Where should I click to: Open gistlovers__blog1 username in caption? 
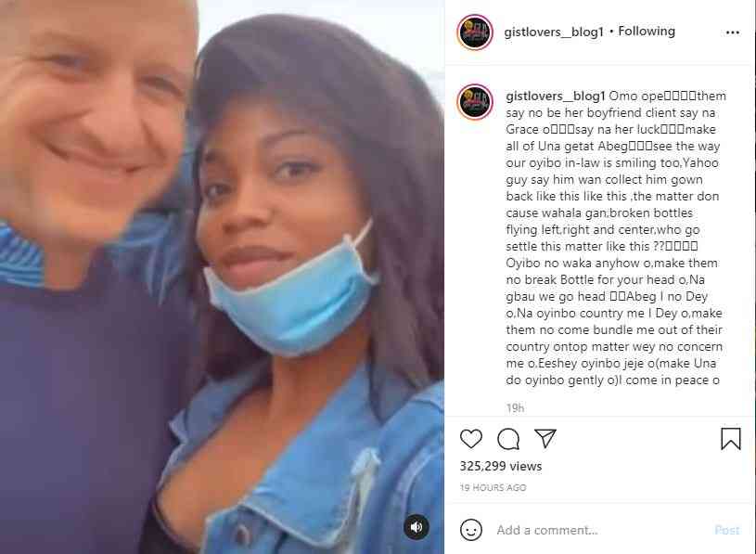pos(555,96)
